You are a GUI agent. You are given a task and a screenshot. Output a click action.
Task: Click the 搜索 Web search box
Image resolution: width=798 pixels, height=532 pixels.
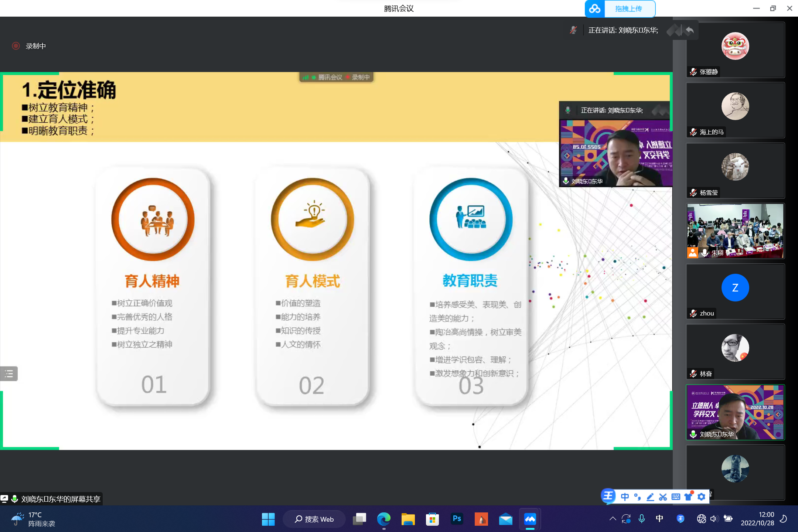click(314, 519)
